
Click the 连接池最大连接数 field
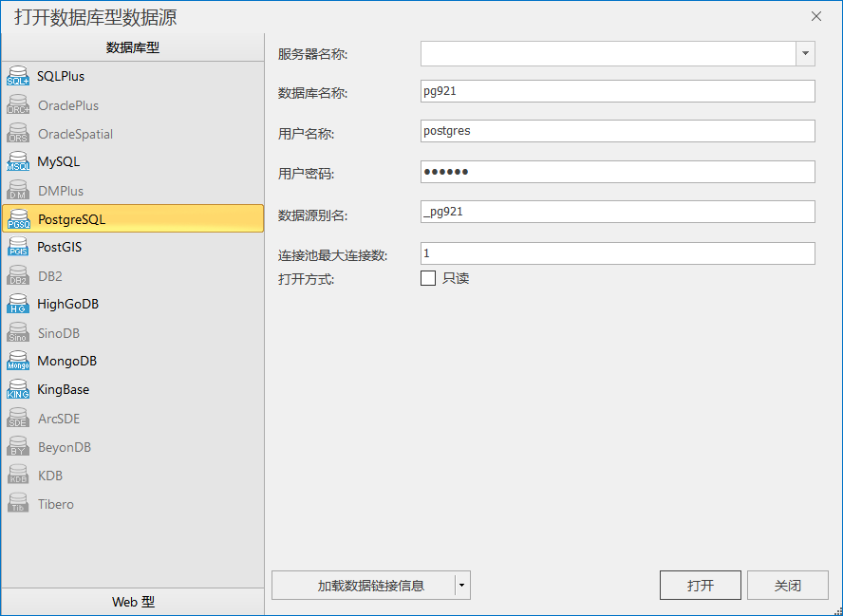(617, 253)
